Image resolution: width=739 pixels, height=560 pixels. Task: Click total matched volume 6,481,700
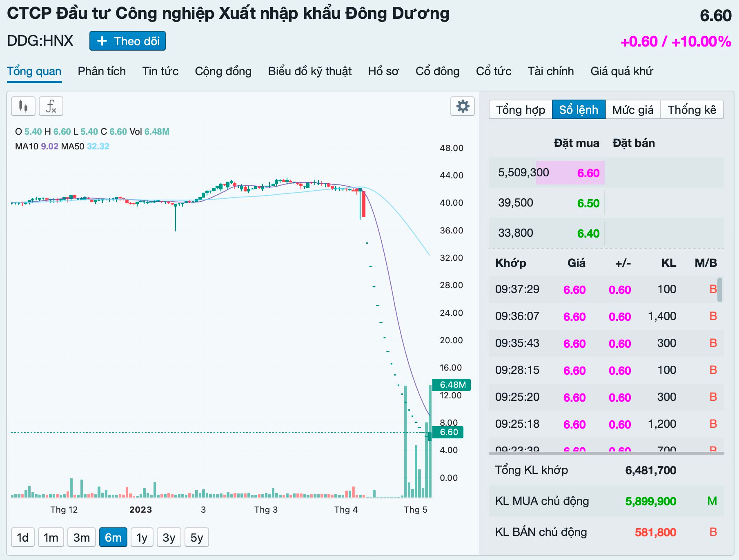(x=651, y=471)
